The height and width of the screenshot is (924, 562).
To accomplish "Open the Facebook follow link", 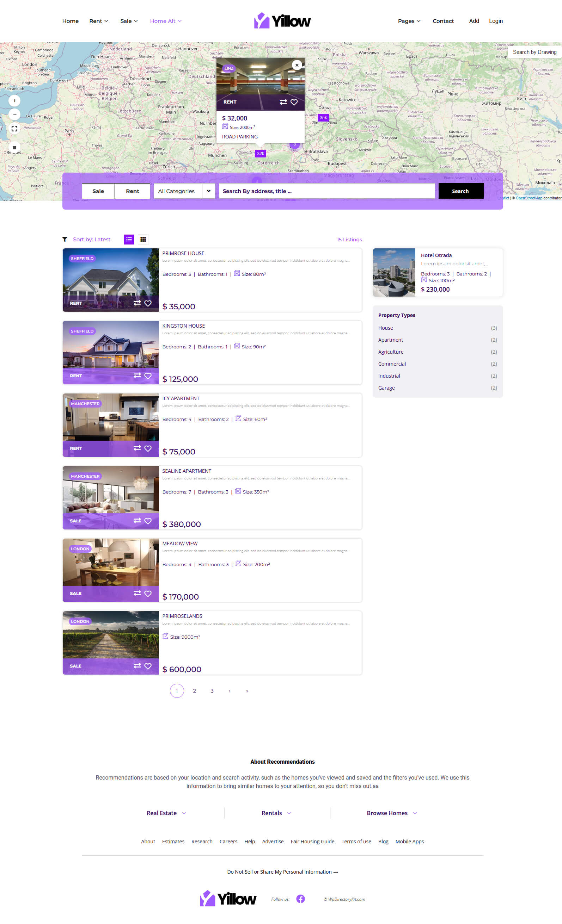I will click(300, 899).
